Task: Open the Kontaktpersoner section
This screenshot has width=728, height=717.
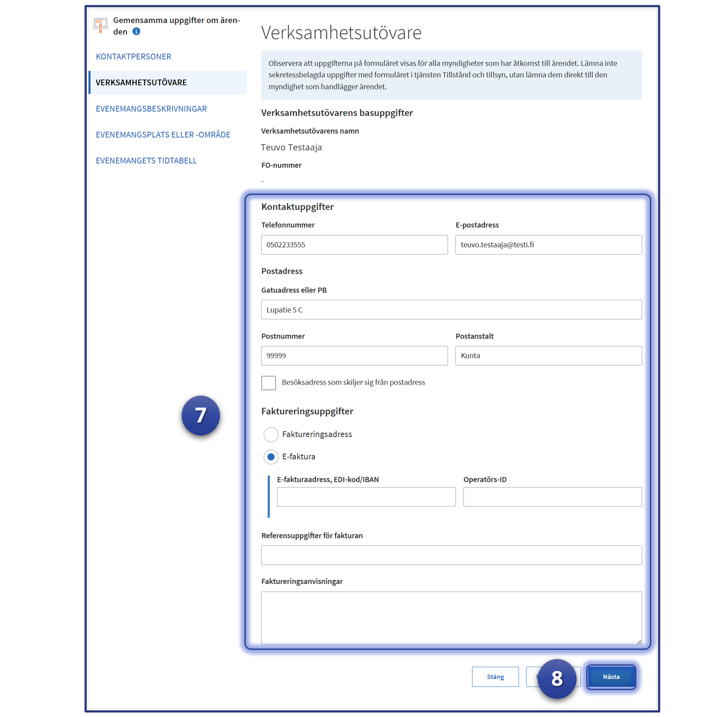Action: (x=133, y=57)
